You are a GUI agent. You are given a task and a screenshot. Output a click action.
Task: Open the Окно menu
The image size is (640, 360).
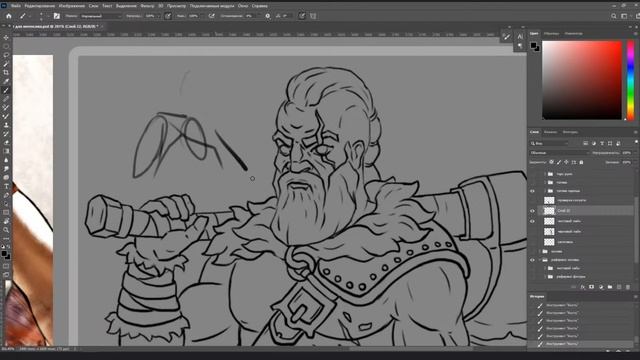click(243, 6)
